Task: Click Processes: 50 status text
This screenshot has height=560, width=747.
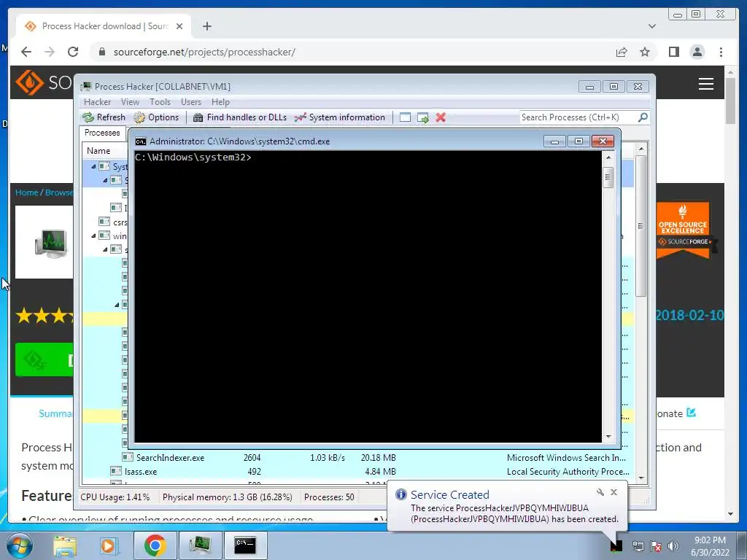Action: pos(329,497)
